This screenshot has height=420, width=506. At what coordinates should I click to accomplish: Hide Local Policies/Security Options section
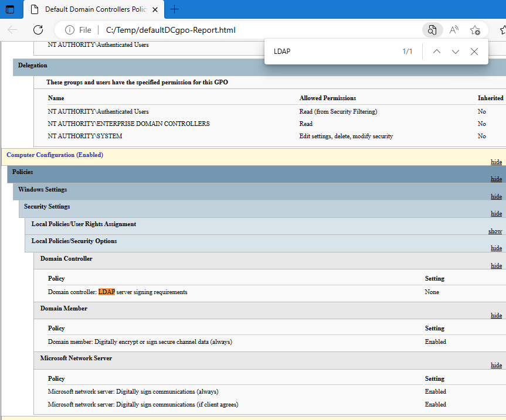pyautogui.click(x=496, y=248)
